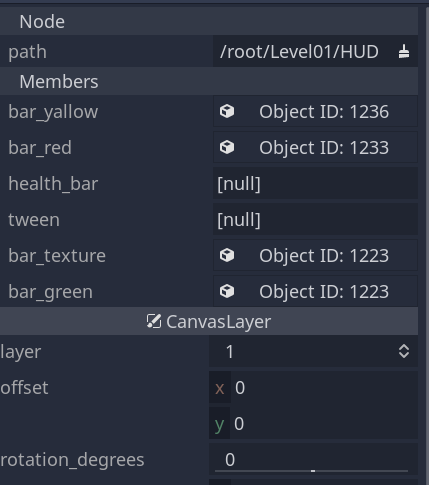429x485 pixels.
Task: Click the offset x value field
Action: [x=313, y=388]
